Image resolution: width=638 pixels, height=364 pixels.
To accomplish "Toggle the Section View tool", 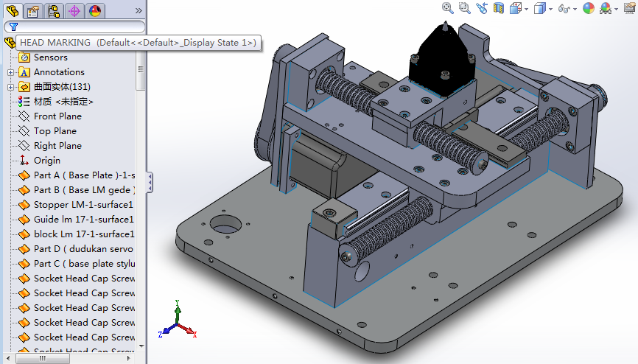I will coord(499,7).
